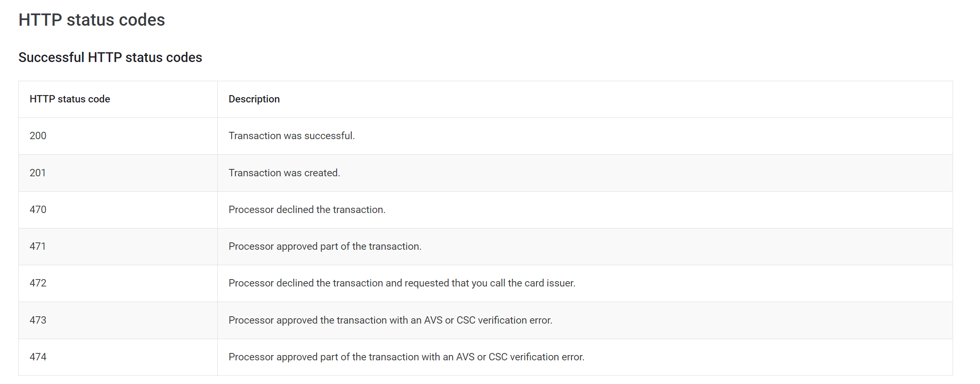Select the 471 status code cell
This screenshot has height=384, width=980.
pyautogui.click(x=38, y=246)
